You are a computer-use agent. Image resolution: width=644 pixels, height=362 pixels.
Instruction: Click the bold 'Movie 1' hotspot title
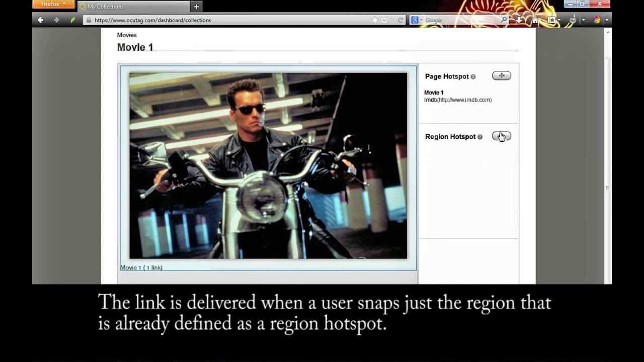tap(434, 93)
